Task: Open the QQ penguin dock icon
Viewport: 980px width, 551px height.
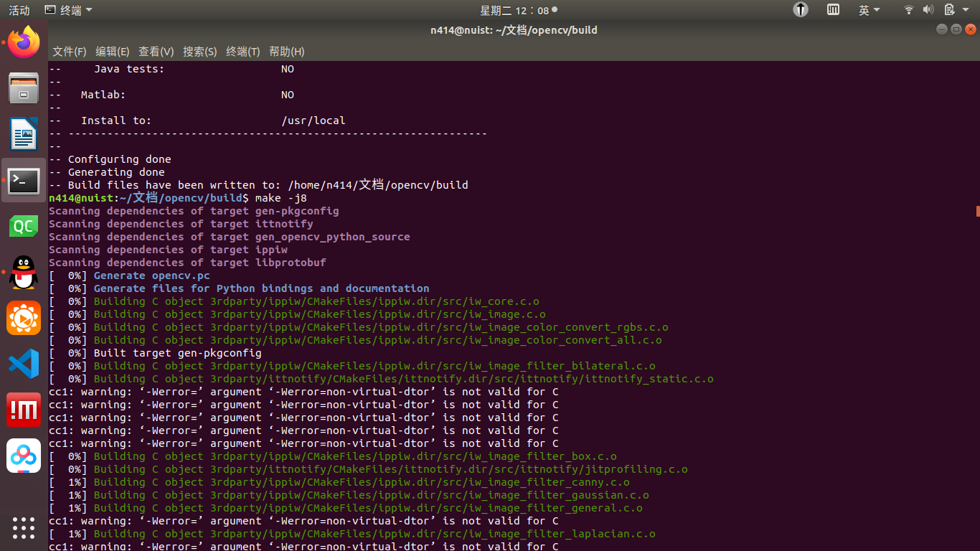Action: [24, 273]
